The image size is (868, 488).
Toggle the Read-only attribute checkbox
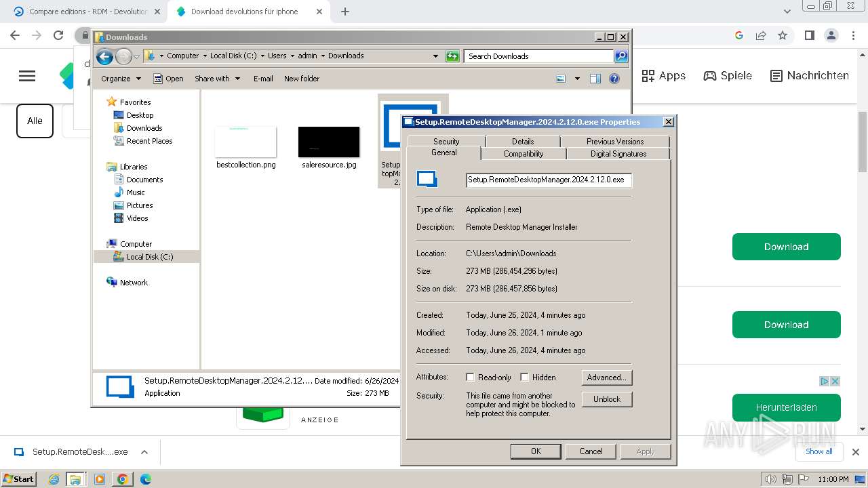tap(470, 378)
